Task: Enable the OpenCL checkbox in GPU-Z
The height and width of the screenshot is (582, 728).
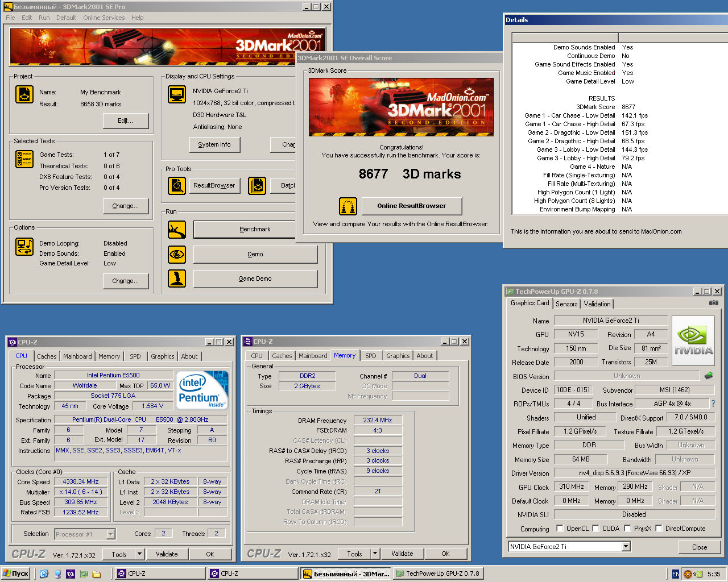Action: [x=560, y=529]
